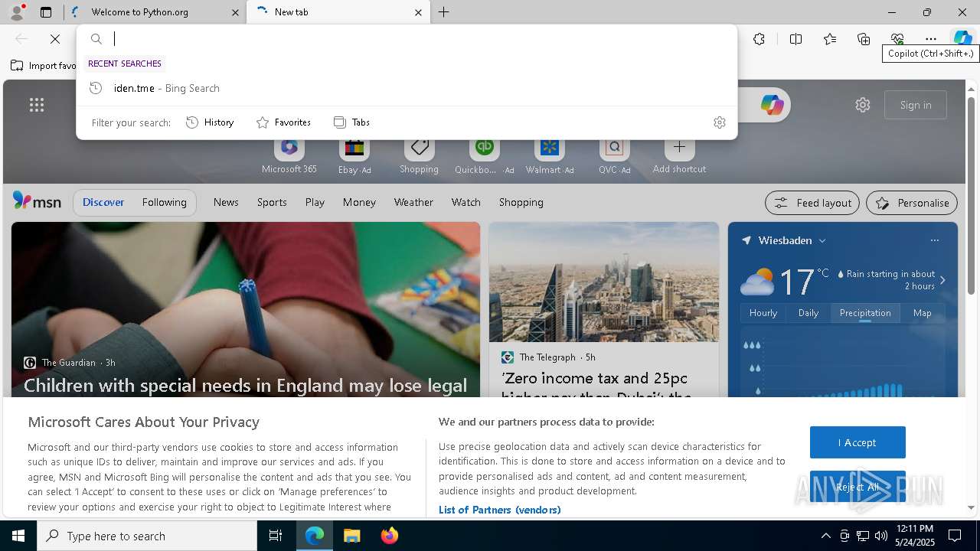Open the tab actions menu icon

(x=46, y=12)
